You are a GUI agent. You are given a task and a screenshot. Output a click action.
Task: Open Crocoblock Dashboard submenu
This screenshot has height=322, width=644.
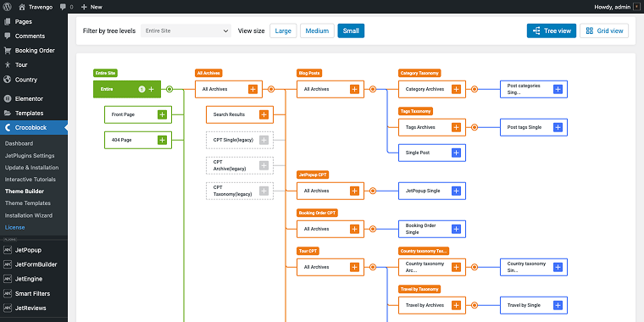[x=19, y=143]
